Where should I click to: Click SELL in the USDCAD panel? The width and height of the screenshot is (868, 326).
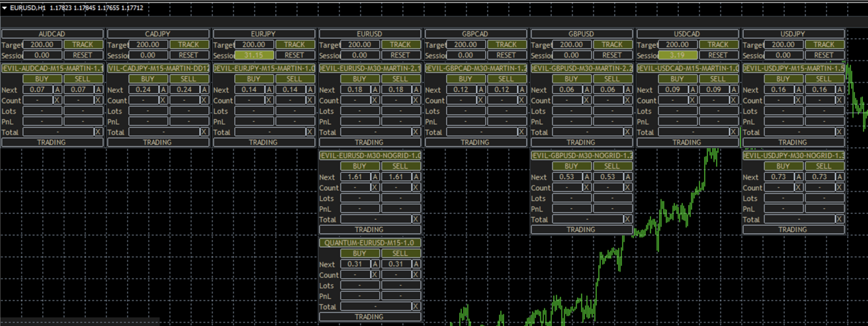tap(719, 79)
